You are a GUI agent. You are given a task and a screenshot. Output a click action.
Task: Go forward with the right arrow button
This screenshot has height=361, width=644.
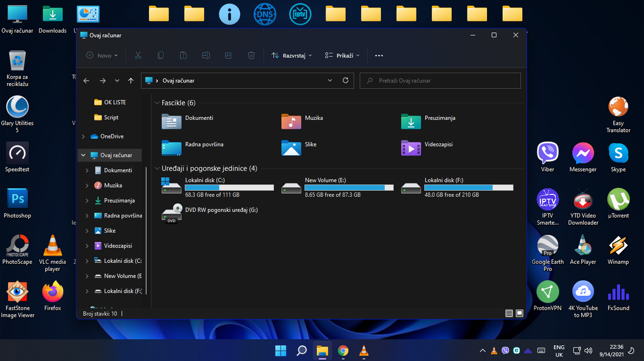(x=103, y=81)
